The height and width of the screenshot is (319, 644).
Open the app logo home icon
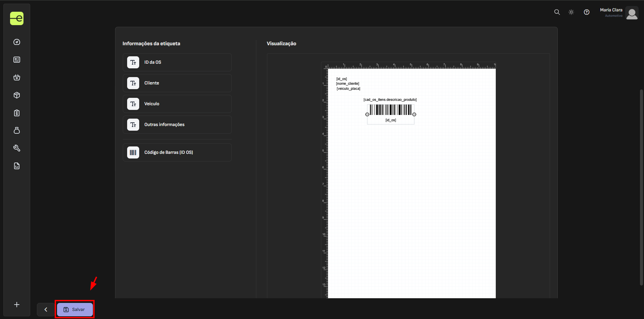(x=17, y=18)
